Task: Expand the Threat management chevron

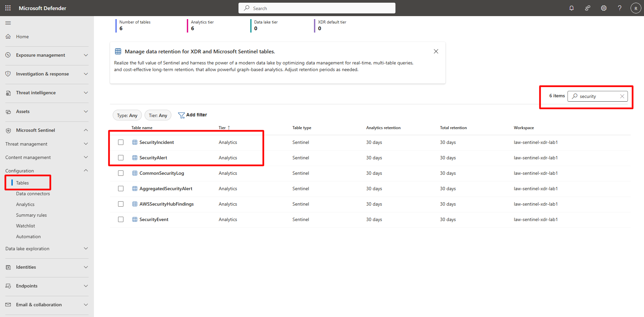Action: pos(86,144)
